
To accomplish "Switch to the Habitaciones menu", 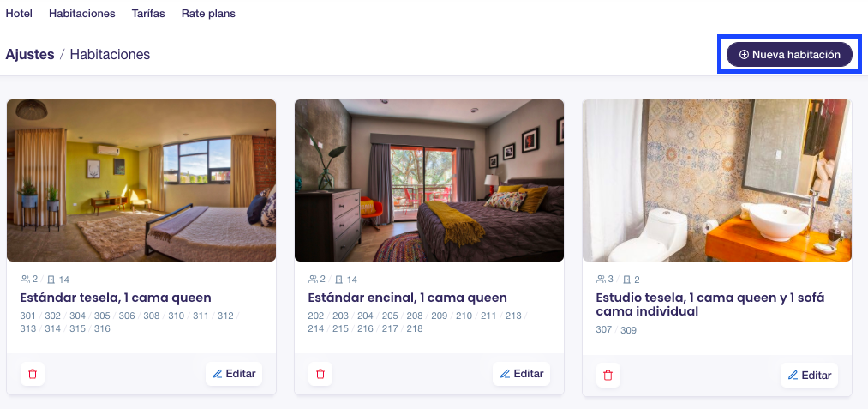I will click(82, 14).
